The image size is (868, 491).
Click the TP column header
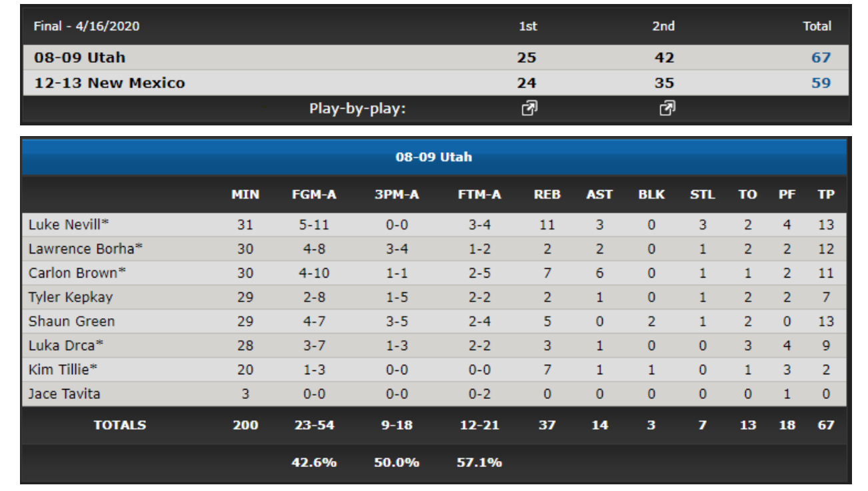click(826, 195)
